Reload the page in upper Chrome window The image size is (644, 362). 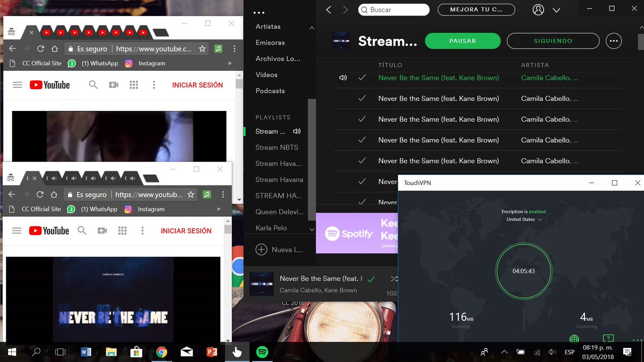pyautogui.click(x=40, y=49)
